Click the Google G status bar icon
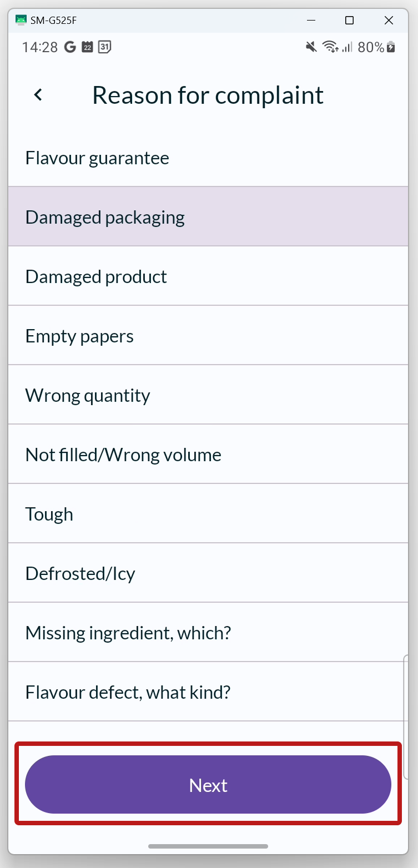 [70, 47]
